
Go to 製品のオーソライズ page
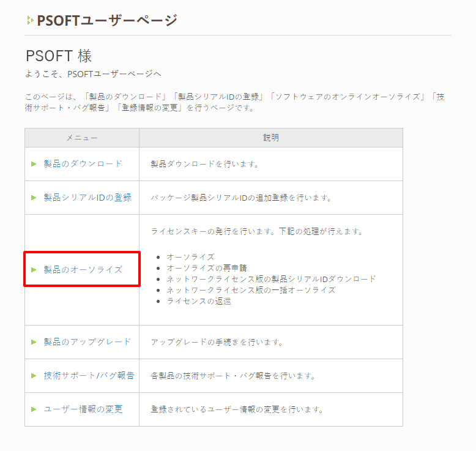(83, 270)
